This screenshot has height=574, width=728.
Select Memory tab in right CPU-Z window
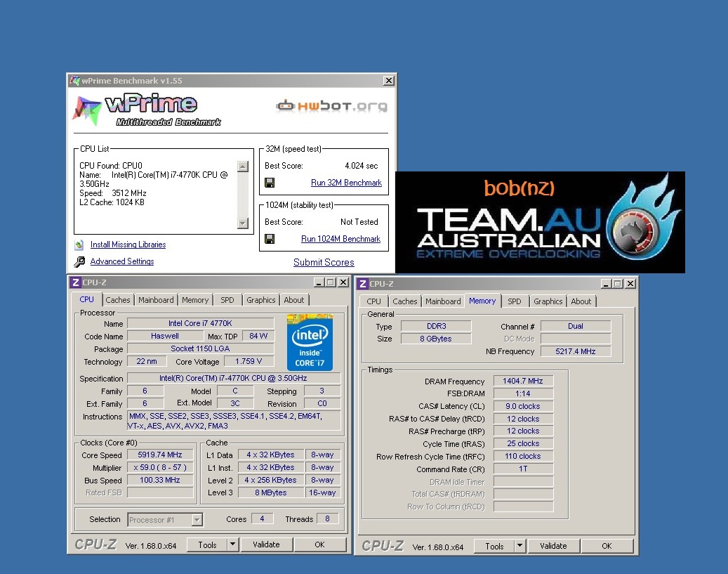pyautogui.click(x=482, y=301)
